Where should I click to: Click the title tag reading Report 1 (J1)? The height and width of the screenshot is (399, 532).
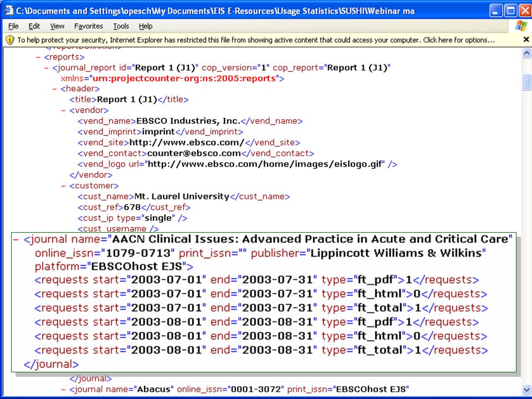click(129, 99)
